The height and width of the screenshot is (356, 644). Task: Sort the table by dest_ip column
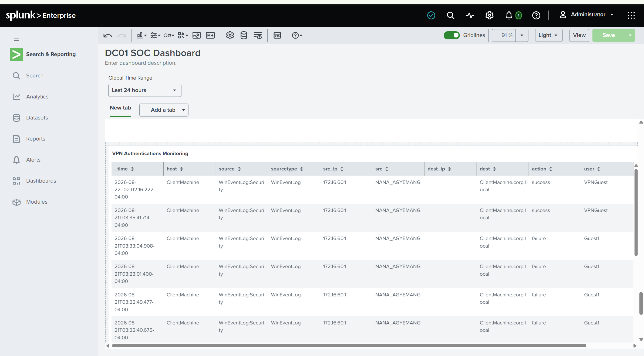[449, 169]
